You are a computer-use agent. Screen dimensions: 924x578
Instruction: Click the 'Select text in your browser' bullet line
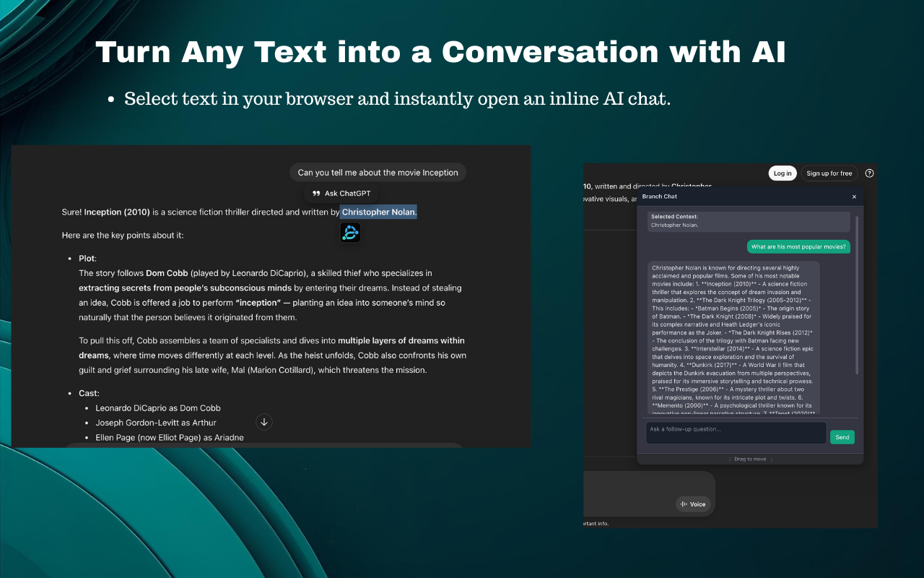pyautogui.click(x=398, y=99)
